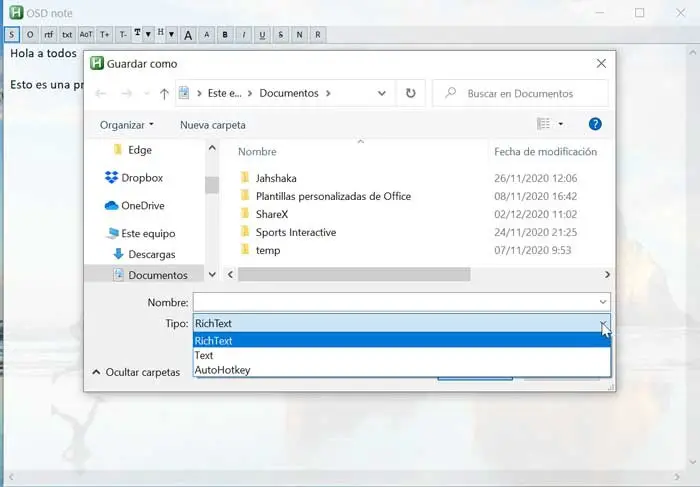The width and height of the screenshot is (700, 487).
Task: Go back with the left arrow in Guardar como
Action: 101,93
